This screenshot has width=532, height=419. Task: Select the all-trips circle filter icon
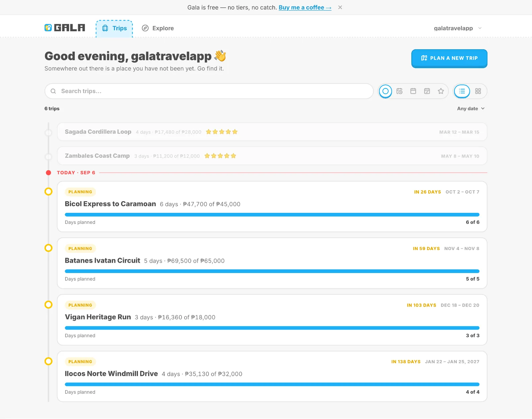(385, 91)
